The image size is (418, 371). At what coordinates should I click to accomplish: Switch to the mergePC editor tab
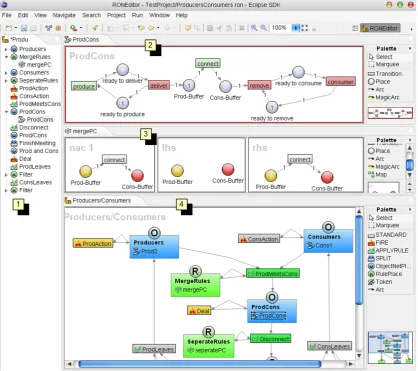(82, 131)
